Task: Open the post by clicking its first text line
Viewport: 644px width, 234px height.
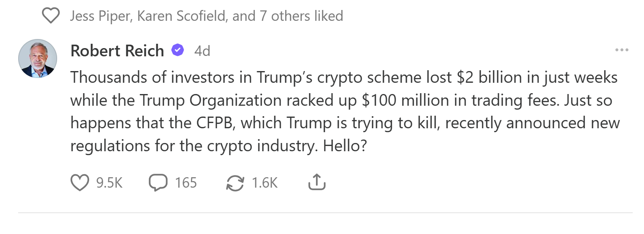Action: 344,78
